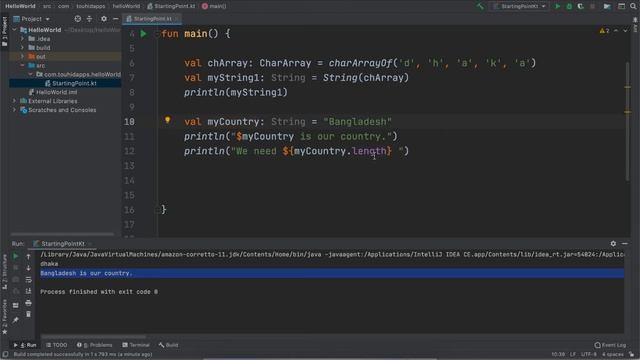The width and height of the screenshot is (640, 360).
Task: Click the Print icon in the Run console
Action: coord(28,303)
